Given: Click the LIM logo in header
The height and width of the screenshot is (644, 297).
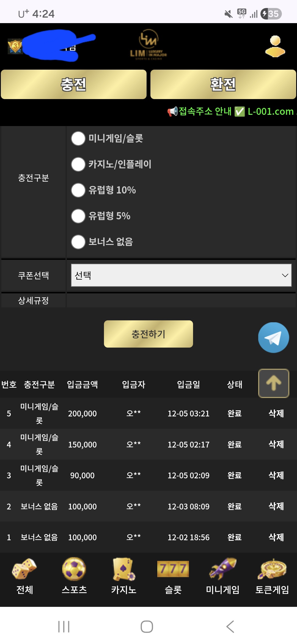Looking at the screenshot, I should coord(148,45).
